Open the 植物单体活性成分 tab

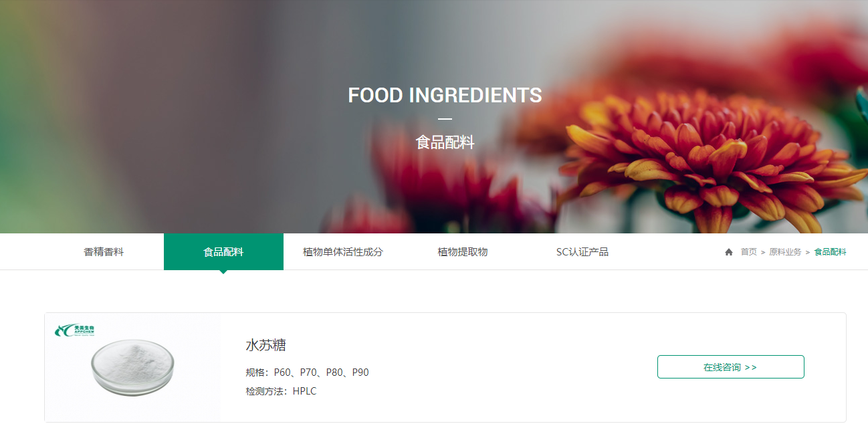(x=343, y=252)
